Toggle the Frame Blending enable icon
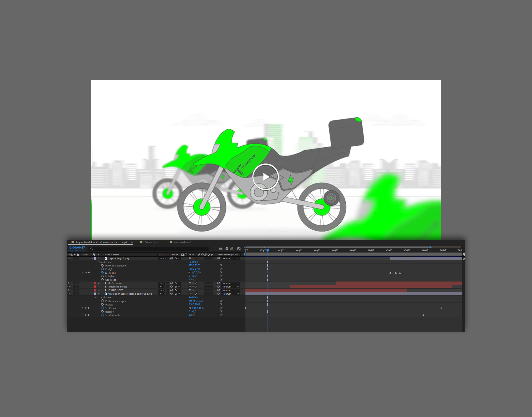This screenshot has width=532, height=417. pyautogui.click(x=226, y=249)
